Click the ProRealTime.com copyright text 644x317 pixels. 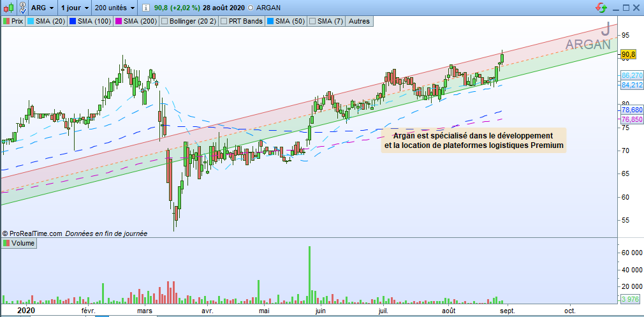(x=33, y=233)
